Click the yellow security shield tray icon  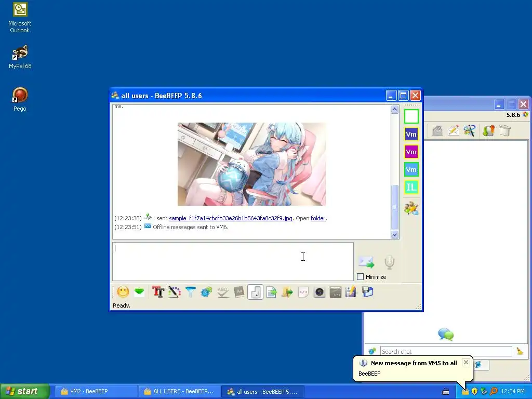tap(475, 392)
